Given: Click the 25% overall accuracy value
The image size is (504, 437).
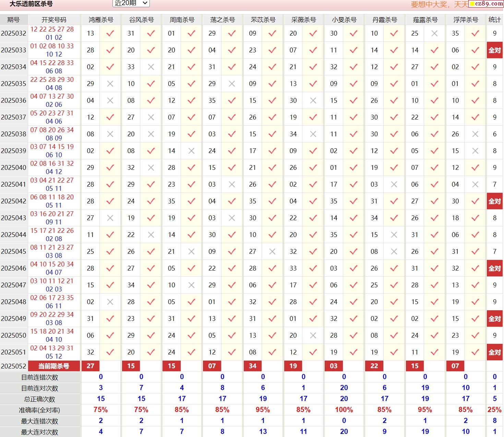Looking at the screenshot, I should coord(495,410).
